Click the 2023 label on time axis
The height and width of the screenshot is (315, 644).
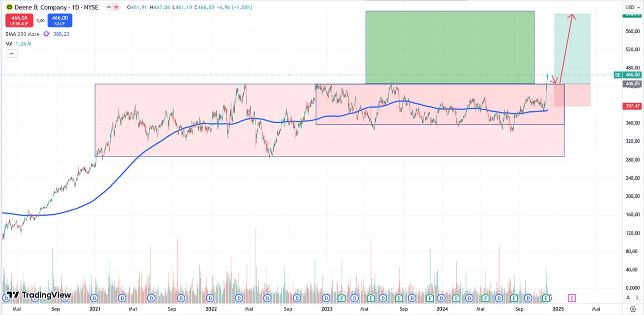pos(327,309)
